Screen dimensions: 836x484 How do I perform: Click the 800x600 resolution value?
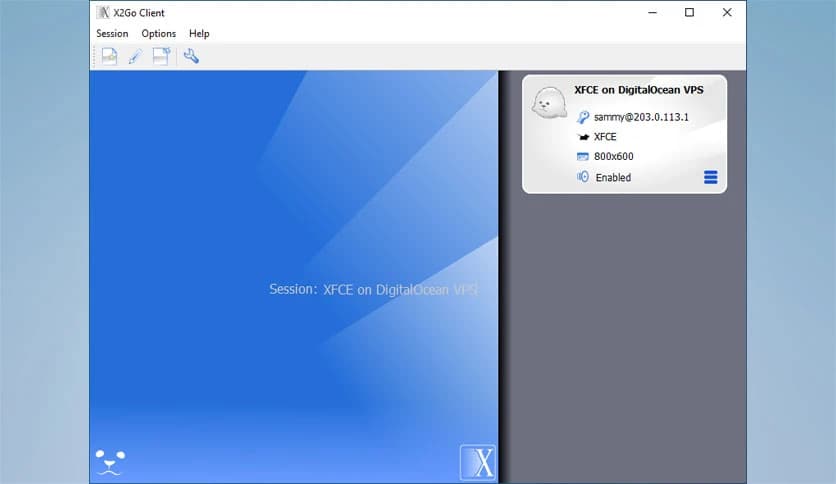click(614, 157)
